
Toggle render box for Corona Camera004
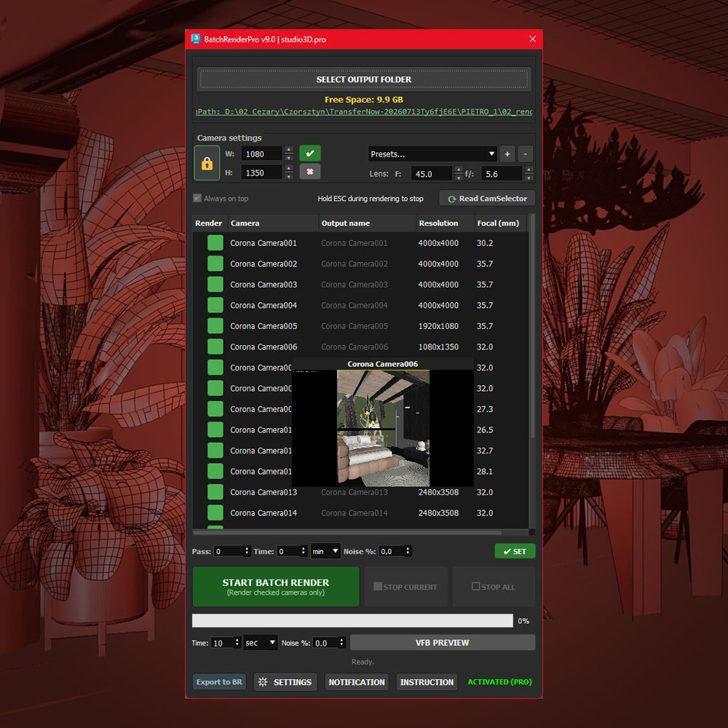(x=215, y=305)
